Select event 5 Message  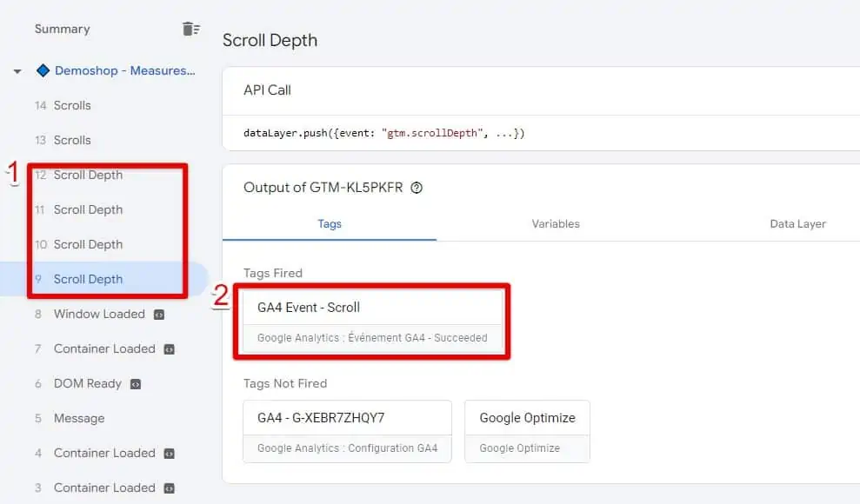[x=78, y=418]
